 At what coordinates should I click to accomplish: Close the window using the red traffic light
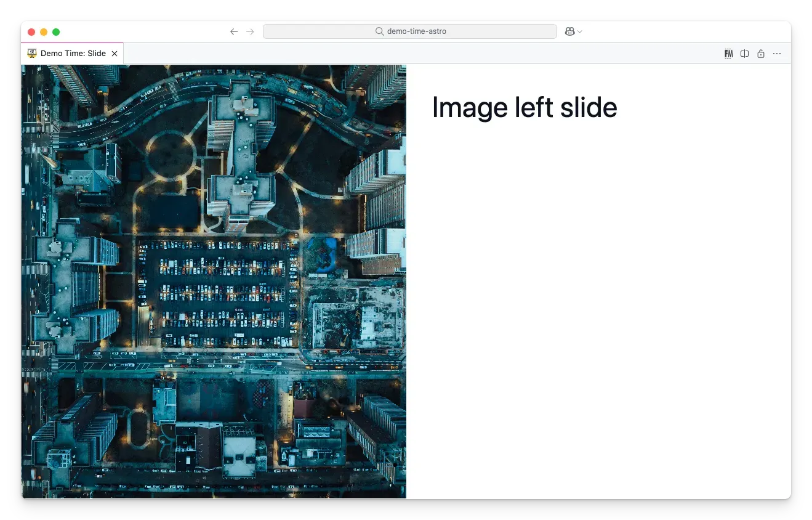coord(31,31)
